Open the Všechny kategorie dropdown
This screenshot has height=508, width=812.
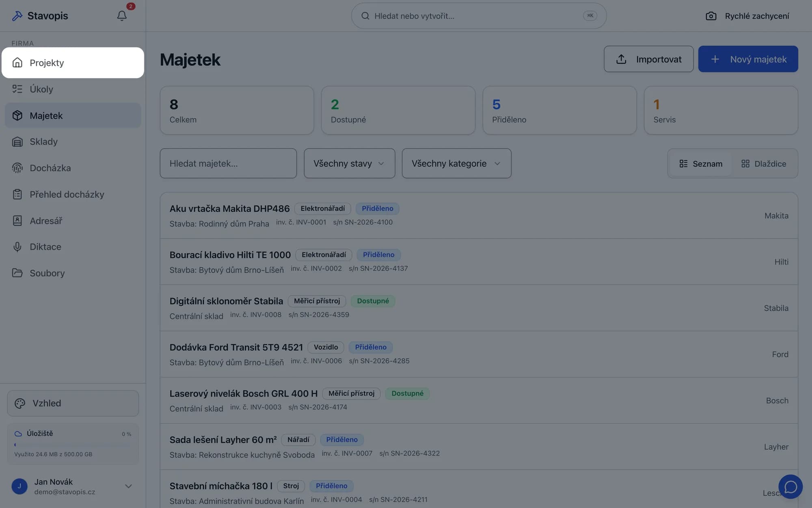tap(456, 163)
